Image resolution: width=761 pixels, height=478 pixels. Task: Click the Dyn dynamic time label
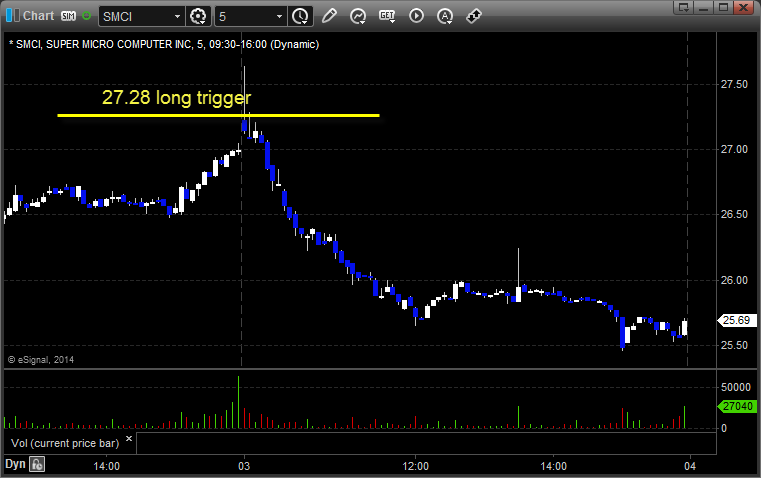point(15,464)
